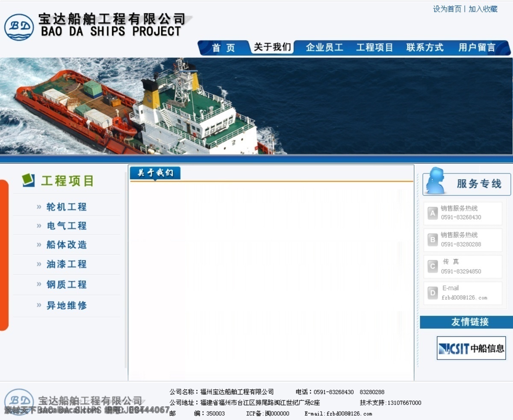513x420 pixels.
Task: Click the footer 公司地址 line
Action: [245, 402]
